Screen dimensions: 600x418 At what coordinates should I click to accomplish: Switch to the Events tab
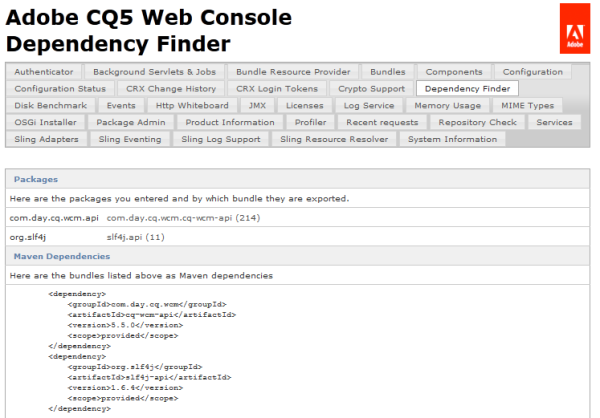click(x=121, y=106)
